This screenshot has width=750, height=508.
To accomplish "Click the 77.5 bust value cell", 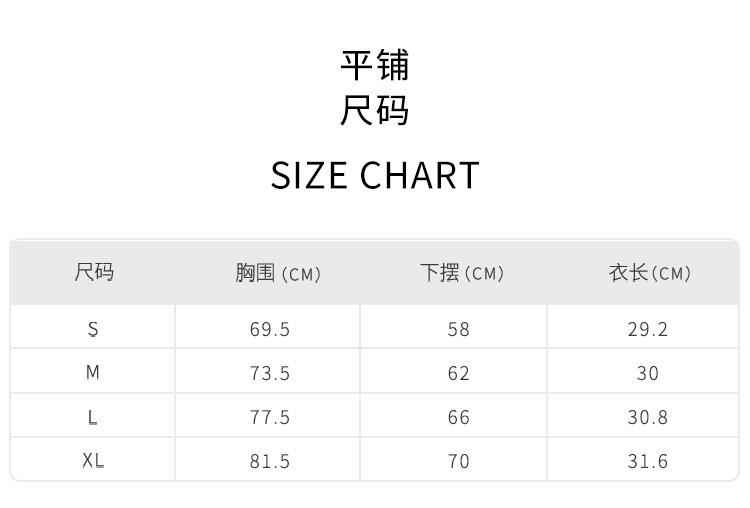I will 270,417.
